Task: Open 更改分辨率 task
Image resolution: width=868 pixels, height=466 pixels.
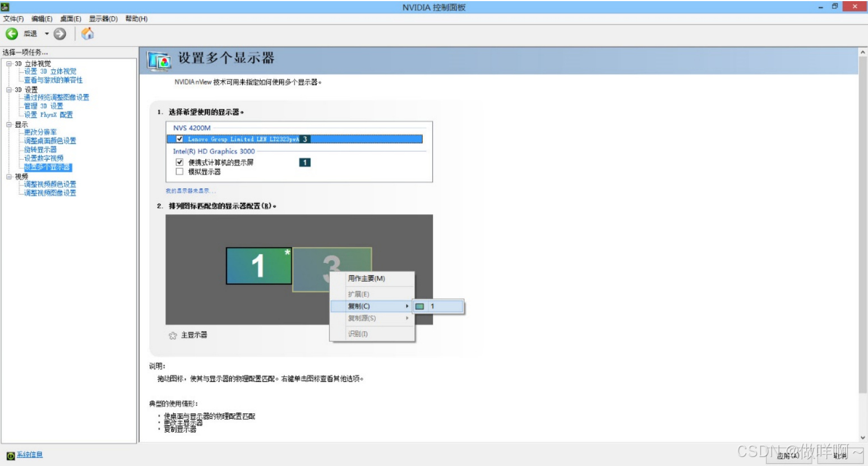Action: click(40, 132)
